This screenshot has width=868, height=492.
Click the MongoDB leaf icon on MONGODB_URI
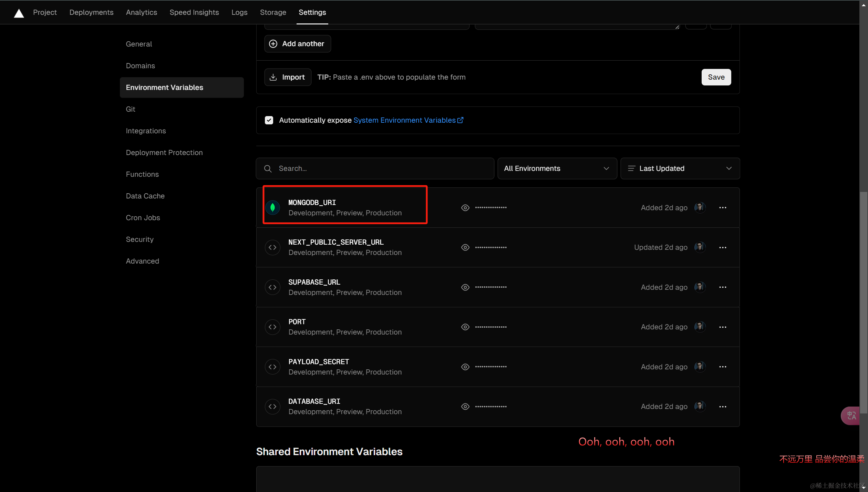pos(273,207)
